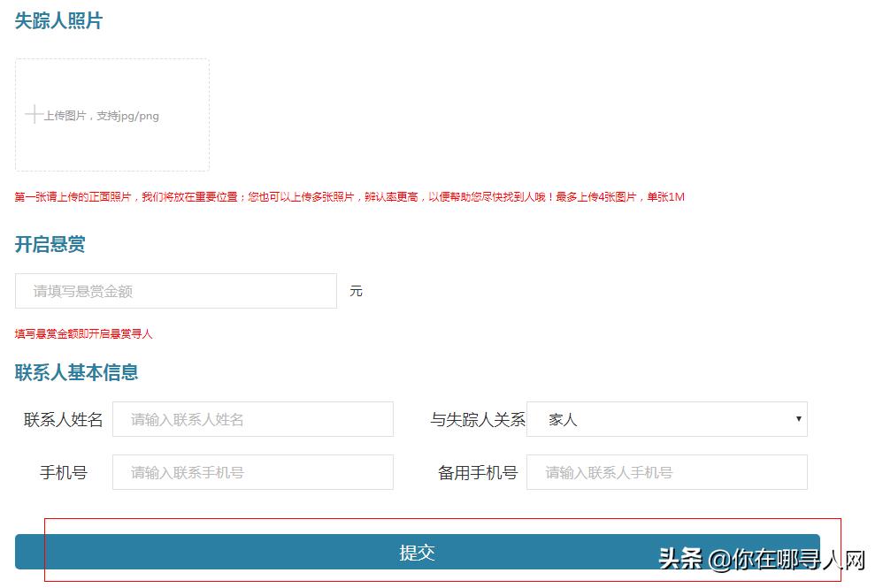The image size is (883, 588).
Task: Click the 与失踪人关系 field label
Action: [x=477, y=418]
